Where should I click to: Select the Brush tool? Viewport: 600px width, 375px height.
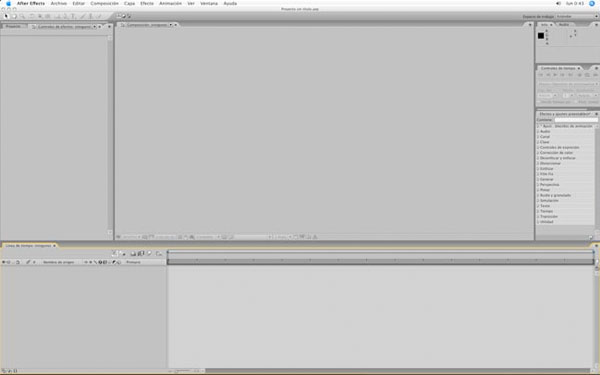pyautogui.click(x=82, y=16)
